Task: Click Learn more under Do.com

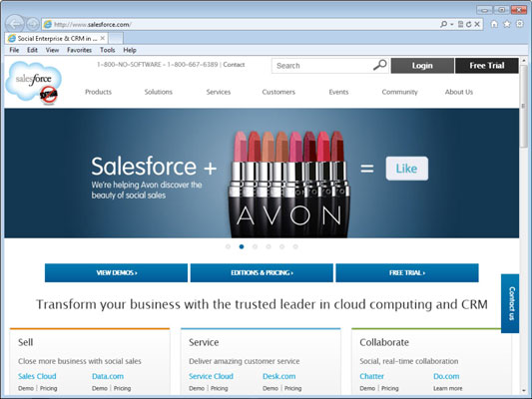Action: [x=448, y=388]
